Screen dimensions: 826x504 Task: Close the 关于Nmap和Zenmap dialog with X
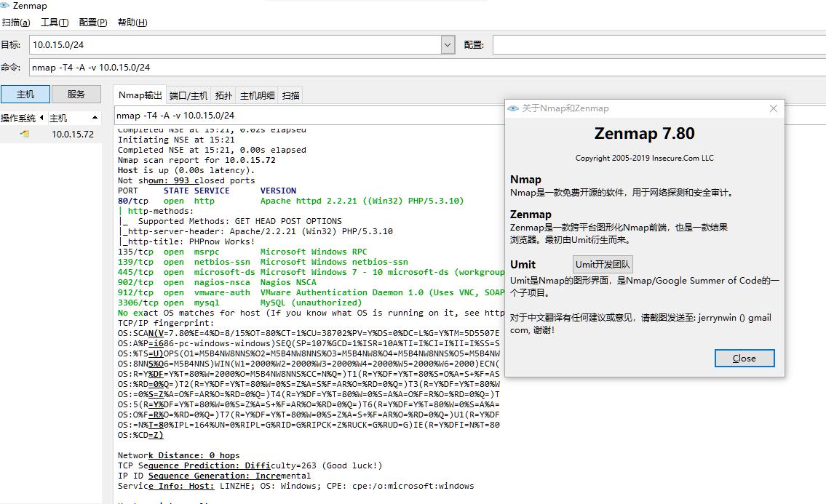tap(774, 108)
